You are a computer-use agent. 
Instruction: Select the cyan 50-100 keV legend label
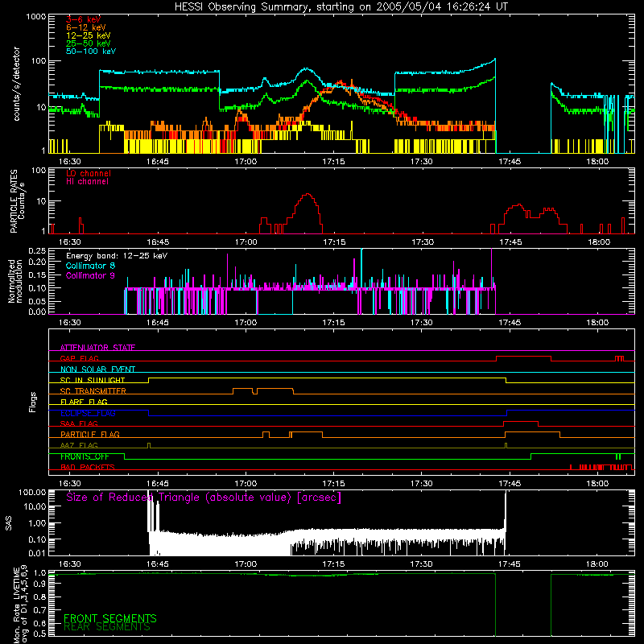91,52
